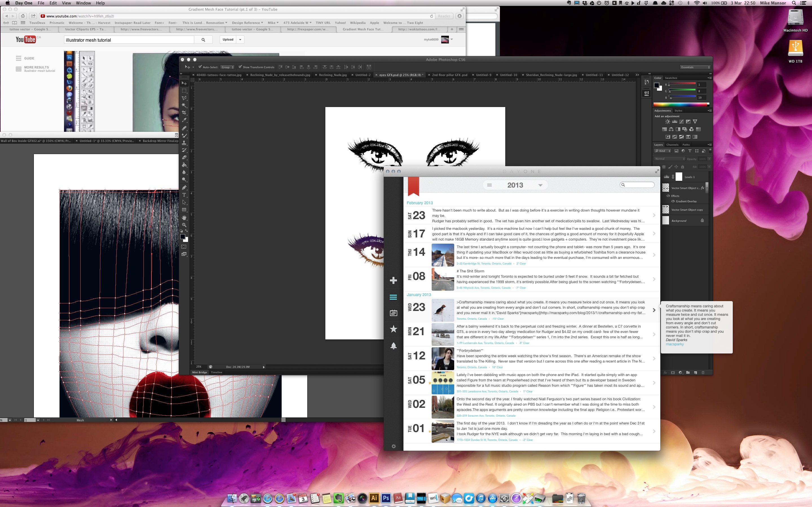812x507 pixels.
Task: Show starred entries in Day One
Action: (393, 329)
